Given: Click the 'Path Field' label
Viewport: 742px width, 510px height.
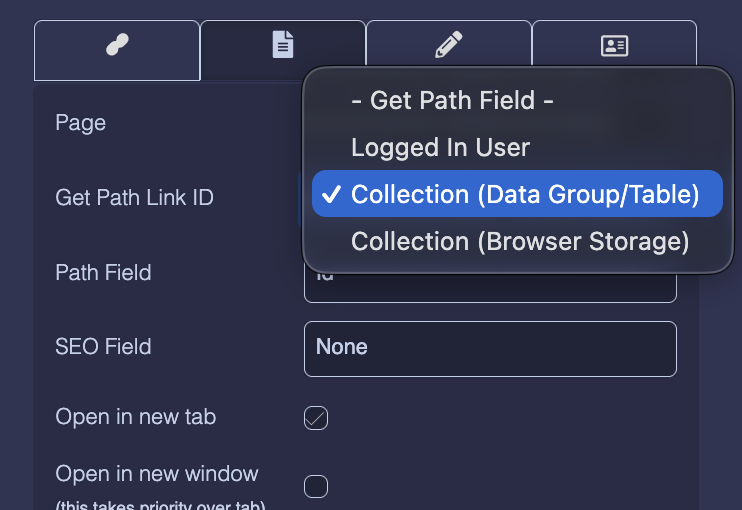Looking at the screenshot, I should tap(103, 272).
